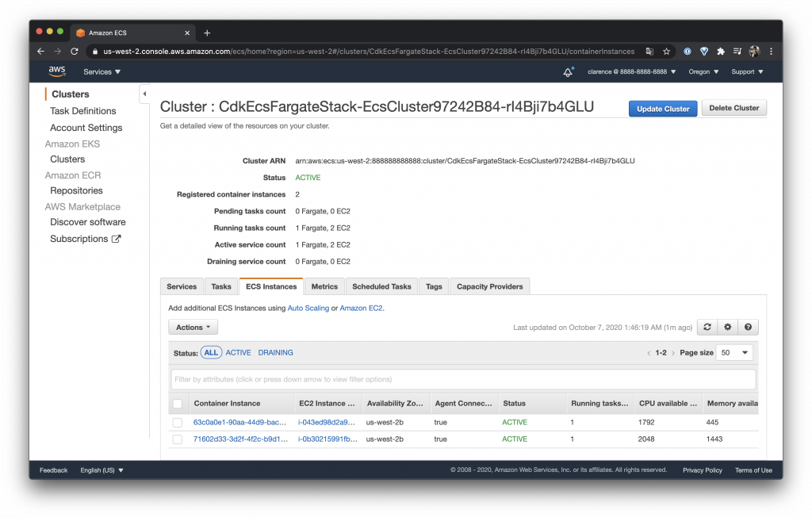Open Subscriptions external link in sidebar

pos(85,239)
